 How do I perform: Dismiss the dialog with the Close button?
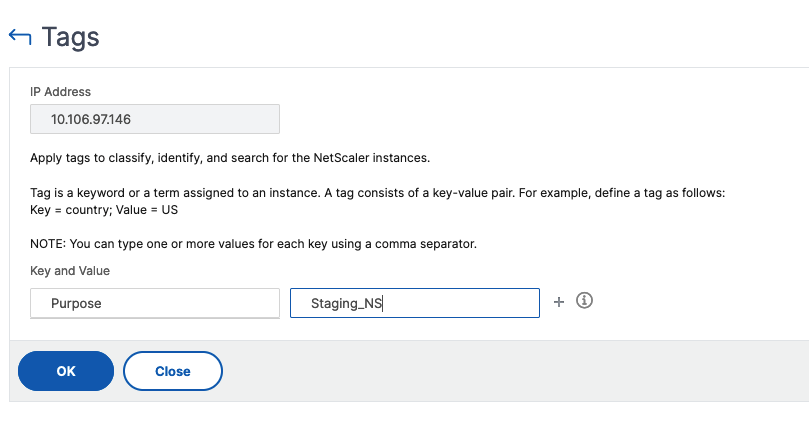tap(173, 371)
